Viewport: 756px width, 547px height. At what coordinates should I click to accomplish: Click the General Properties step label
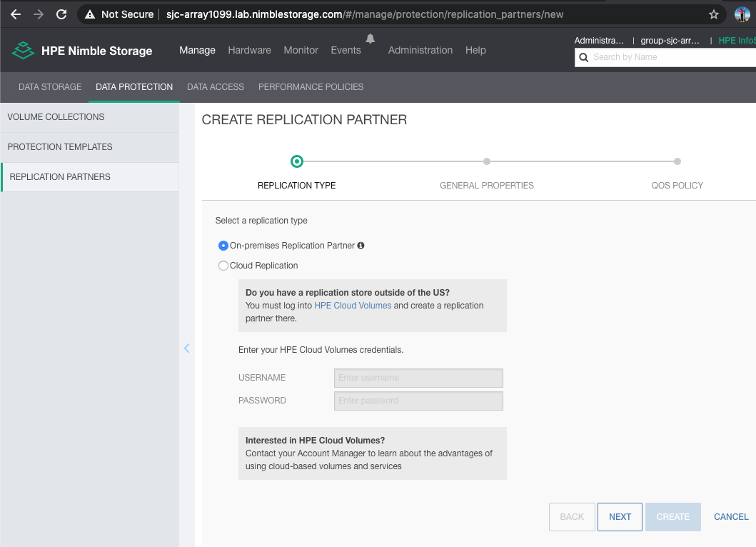coord(487,186)
